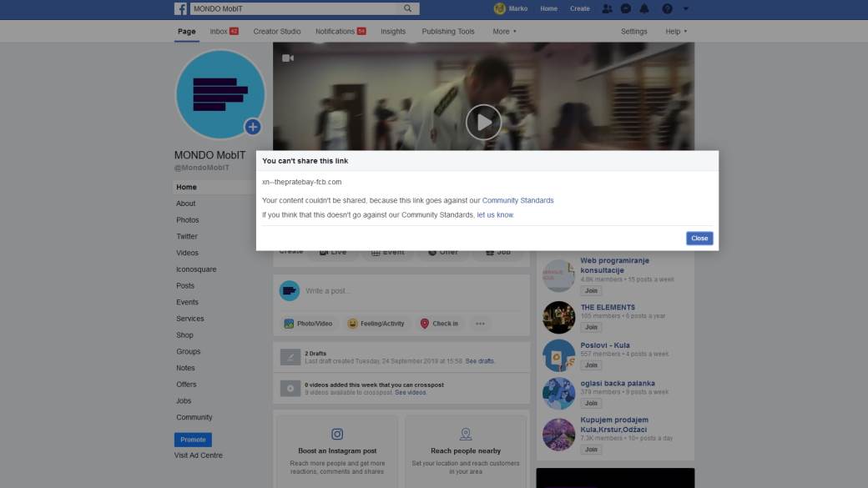Open the Help dropdown menu
This screenshot has width=868, height=488.
pos(676,32)
